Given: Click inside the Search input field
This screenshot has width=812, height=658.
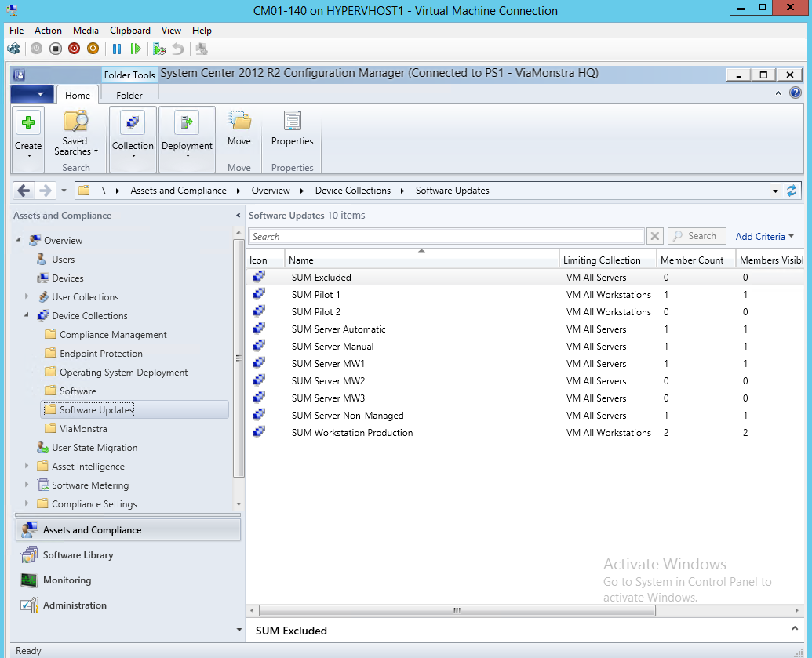Looking at the screenshot, I should 446,236.
